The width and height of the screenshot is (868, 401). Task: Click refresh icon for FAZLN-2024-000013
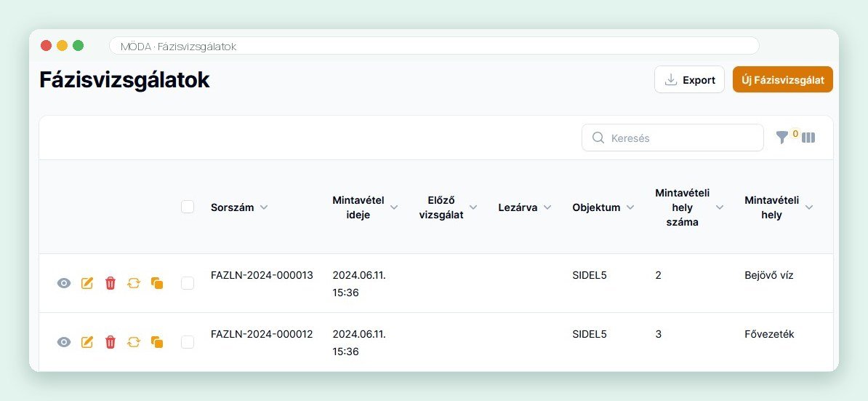pyautogui.click(x=134, y=283)
